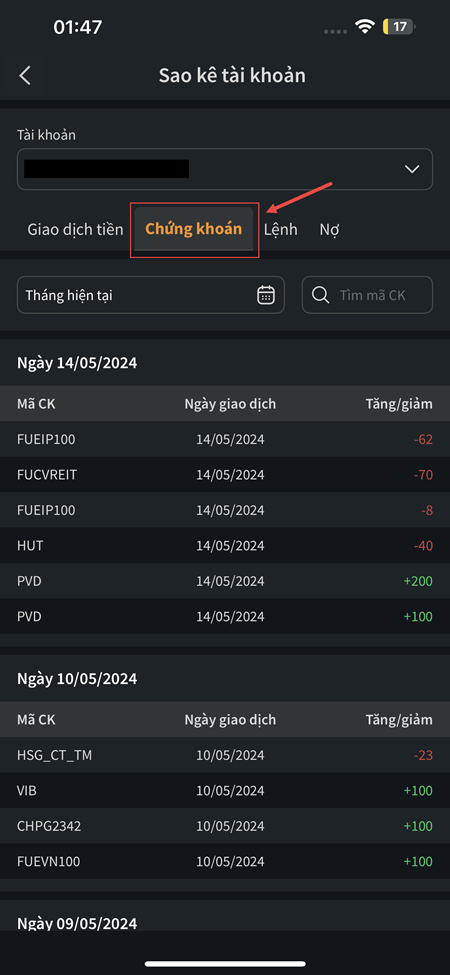Image resolution: width=450 pixels, height=975 pixels.
Task: Tap the back arrow icon
Action: pyautogui.click(x=25, y=76)
